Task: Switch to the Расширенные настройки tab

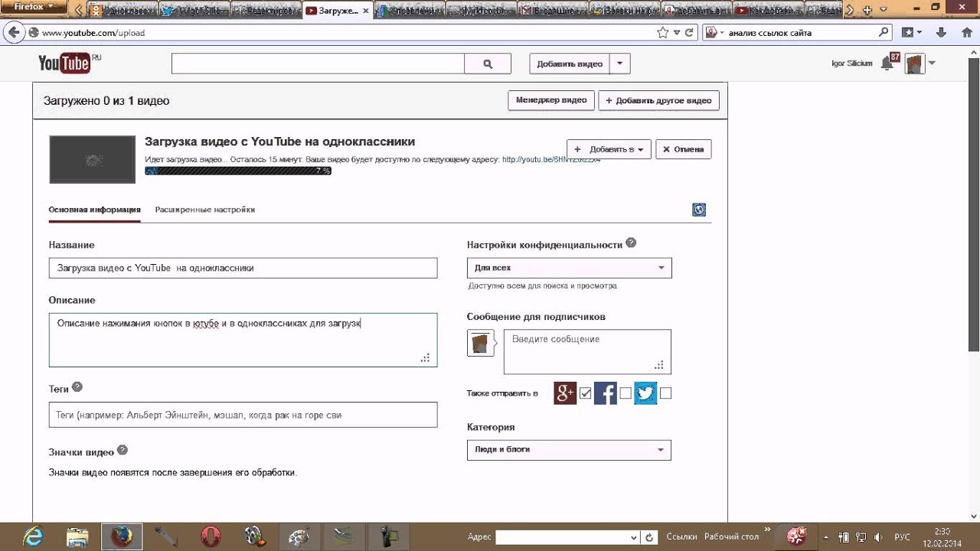Action: click(x=204, y=210)
